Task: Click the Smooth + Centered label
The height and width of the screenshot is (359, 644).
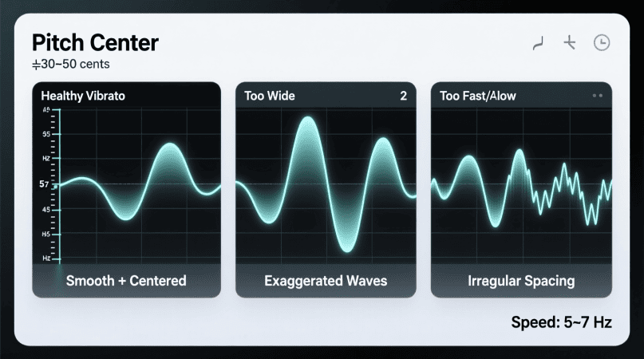Action: click(x=126, y=281)
